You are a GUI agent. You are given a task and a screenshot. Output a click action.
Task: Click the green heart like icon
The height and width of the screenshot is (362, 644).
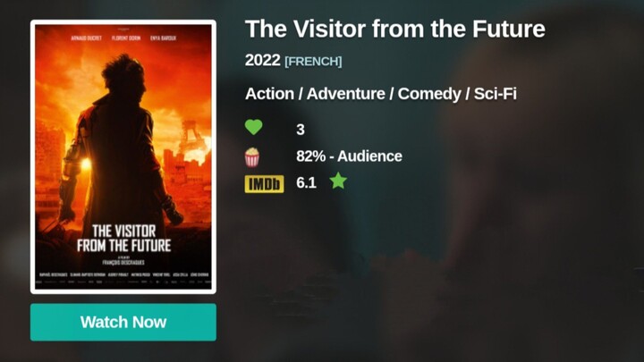pyautogui.click(x=253, y=129)
